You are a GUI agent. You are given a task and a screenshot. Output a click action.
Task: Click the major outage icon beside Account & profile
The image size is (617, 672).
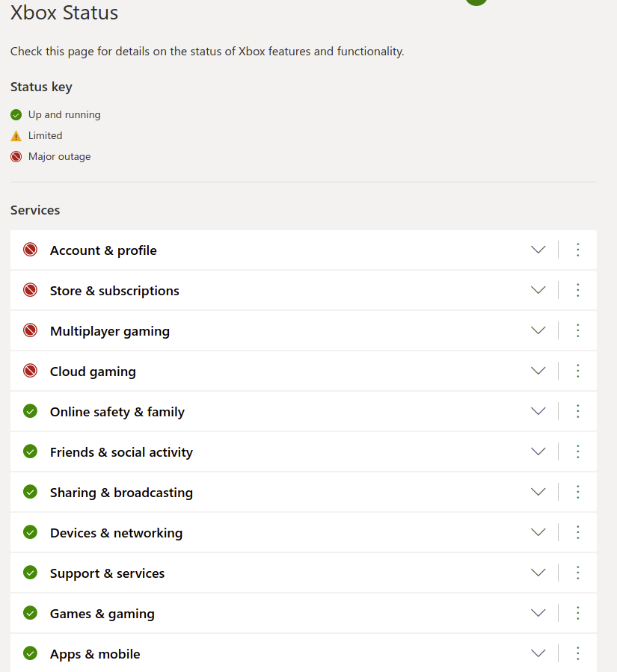30,250
